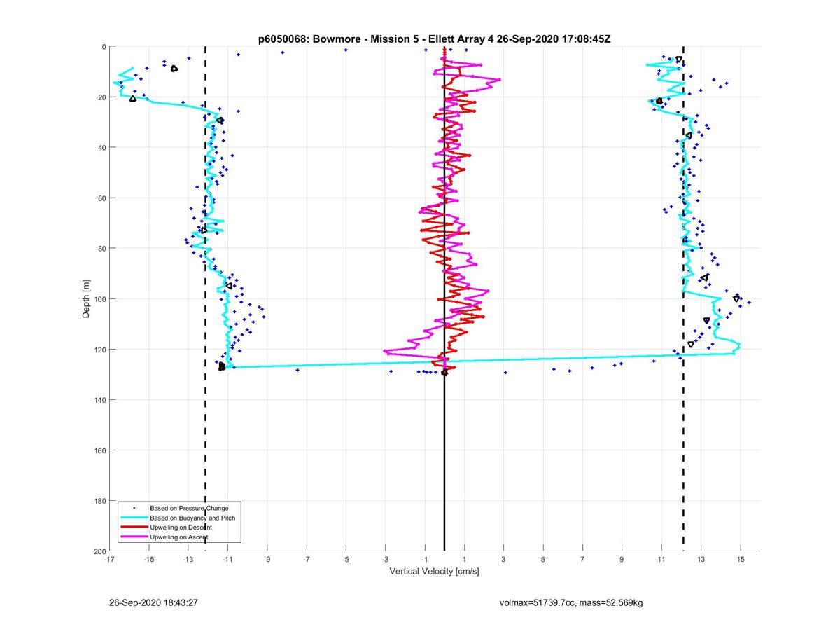Select legend entry 'Based on Pressure Change'

189,508
